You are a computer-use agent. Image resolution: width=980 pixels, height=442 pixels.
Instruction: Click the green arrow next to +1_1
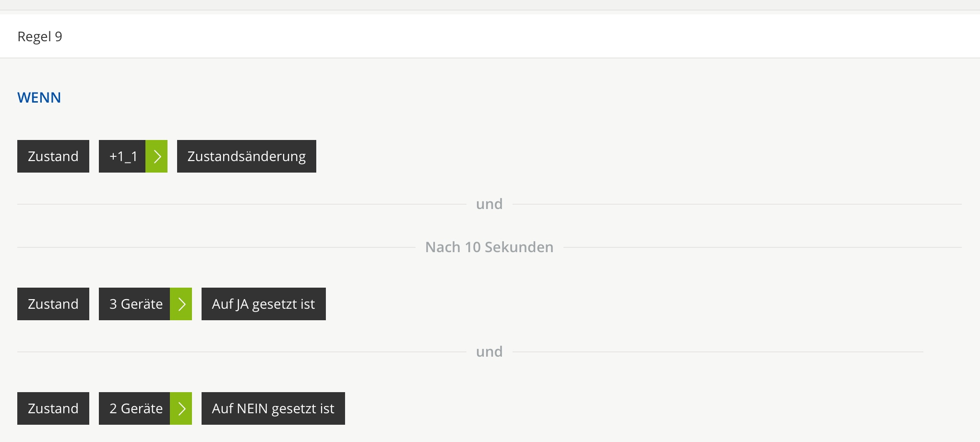pyautogui.click(x=156, y=156)
